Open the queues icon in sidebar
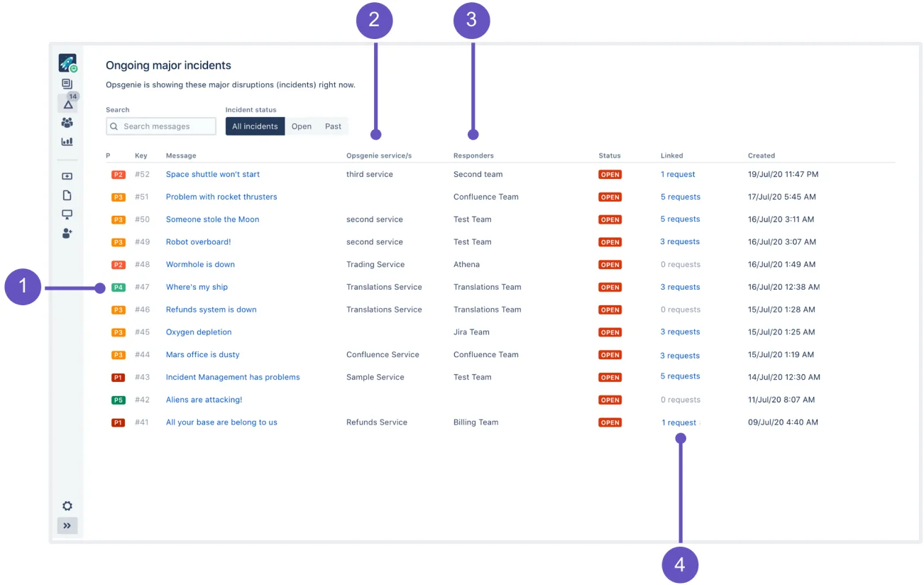The height and width of the screenshot is (585, 924). click(67, 84)
